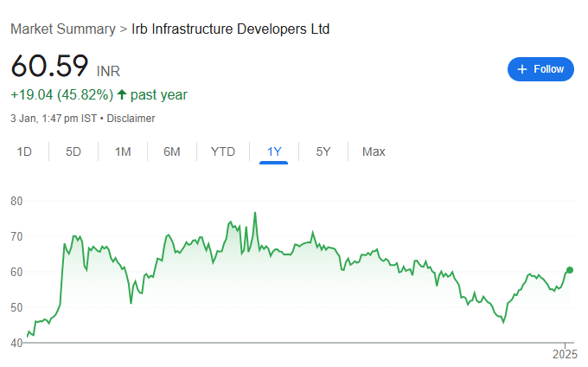Image resolution: width=588 pixels, height=367 pixels.
Task: Click the 80 y-axis label
Action: click(16, 201)
